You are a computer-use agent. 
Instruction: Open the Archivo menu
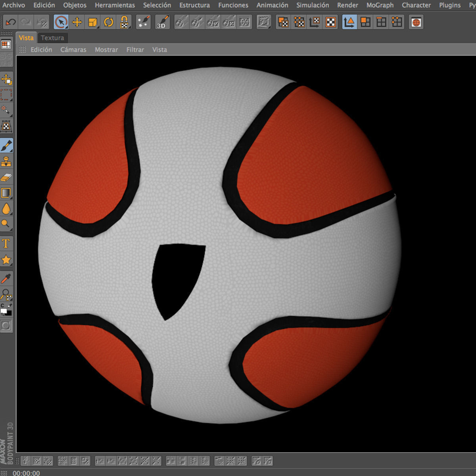(13, 5)
